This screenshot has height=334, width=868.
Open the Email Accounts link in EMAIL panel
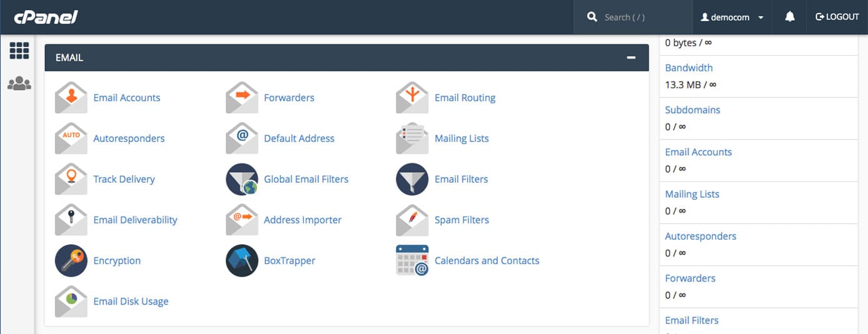tap(126, 98)
